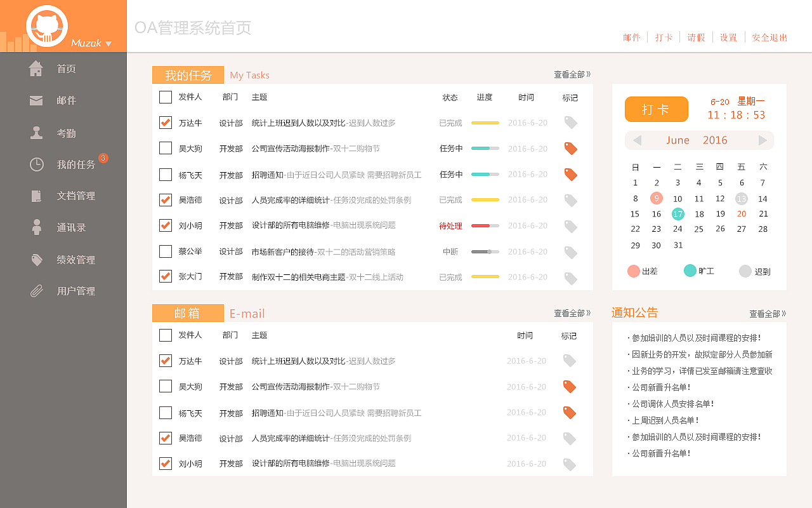Open the 邮箱 orange tab header
Screen dimensions: 812x508
(x=188, y=313)
